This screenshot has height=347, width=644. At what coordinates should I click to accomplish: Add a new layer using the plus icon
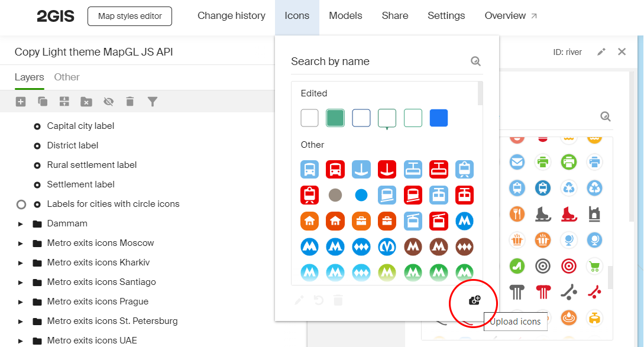coord(20,101)
